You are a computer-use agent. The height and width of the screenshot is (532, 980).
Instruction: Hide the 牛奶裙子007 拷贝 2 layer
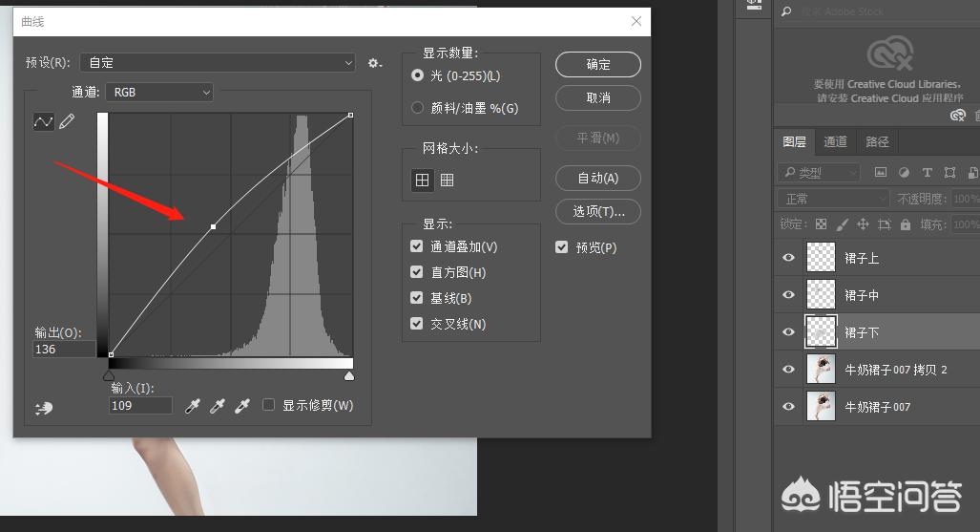point(789,370)
